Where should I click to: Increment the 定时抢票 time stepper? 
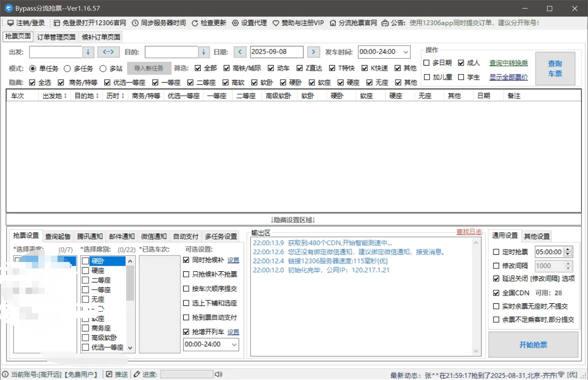pyautogui.click(x=568, y=249)
